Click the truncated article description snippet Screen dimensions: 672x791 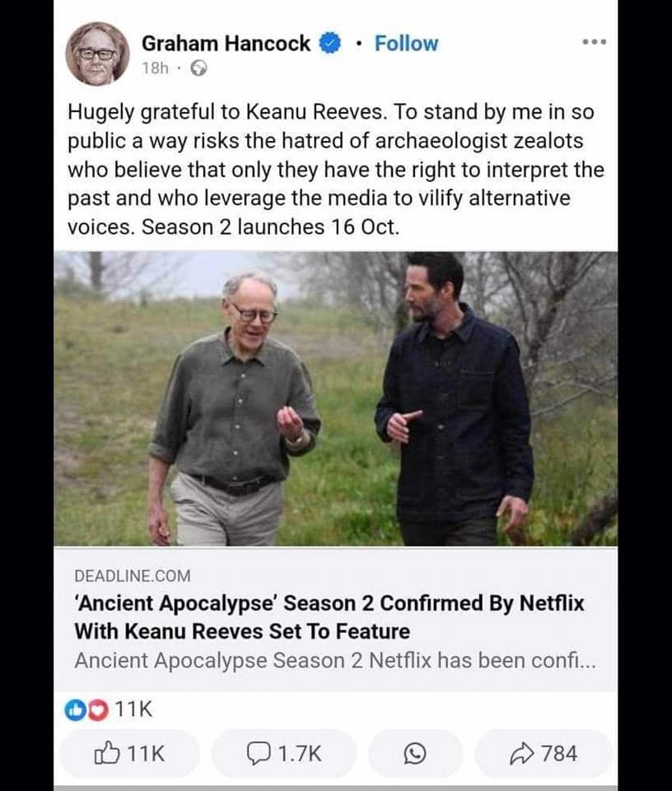[329, 660]
